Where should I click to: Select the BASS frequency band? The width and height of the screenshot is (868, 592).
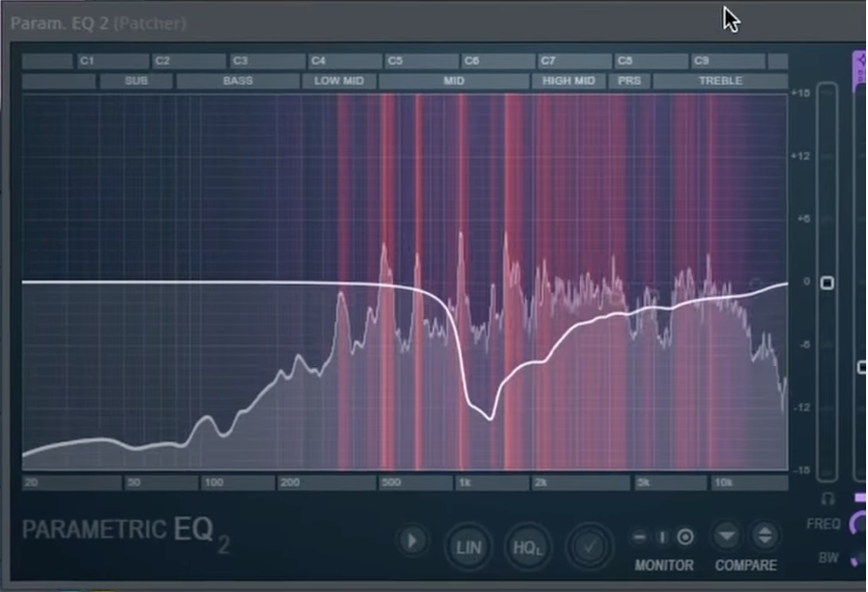coord(237,81)
